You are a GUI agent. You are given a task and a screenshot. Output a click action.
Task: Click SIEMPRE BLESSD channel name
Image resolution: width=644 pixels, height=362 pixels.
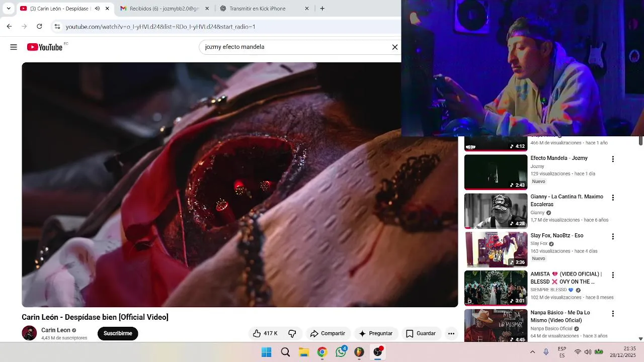point(548,290)
